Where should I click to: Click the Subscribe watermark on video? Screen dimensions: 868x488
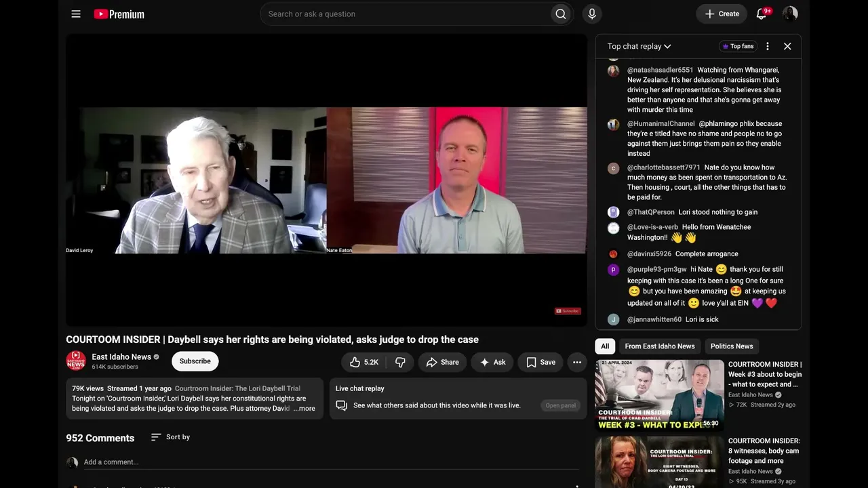pyautogui.click(x=568, y=311)
